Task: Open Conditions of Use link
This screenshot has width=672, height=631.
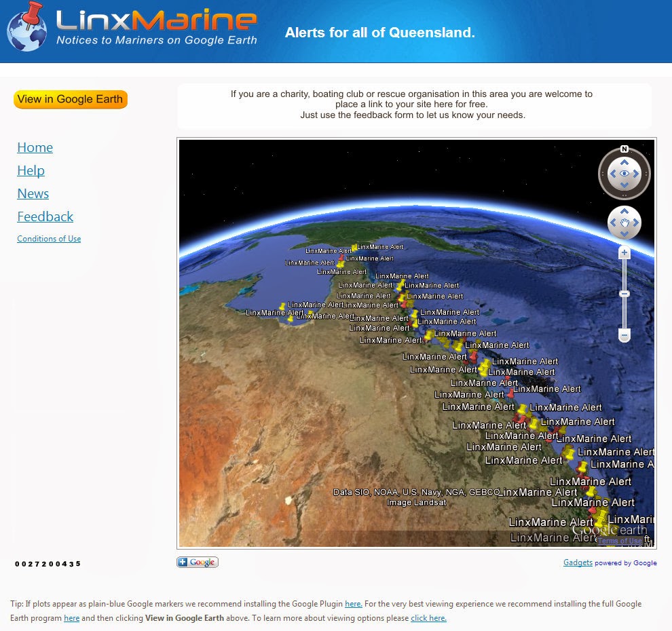Action: click(x=49, y=239)
